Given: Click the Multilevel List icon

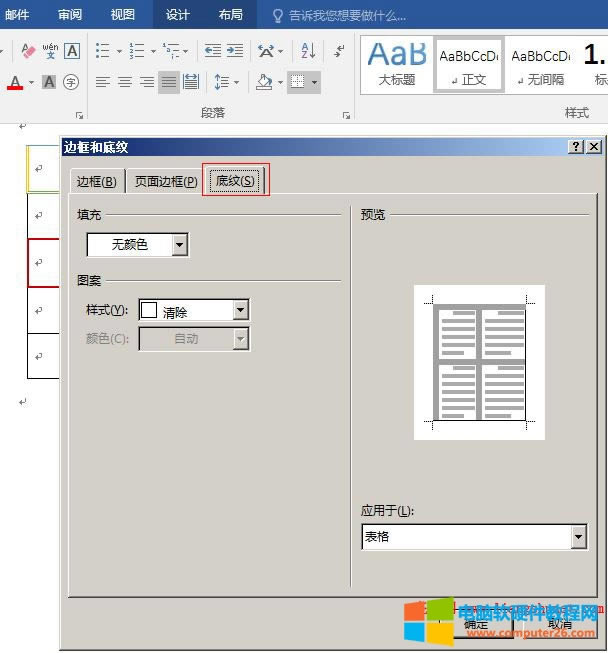Looking at the screenshot, I should [171, 51].
